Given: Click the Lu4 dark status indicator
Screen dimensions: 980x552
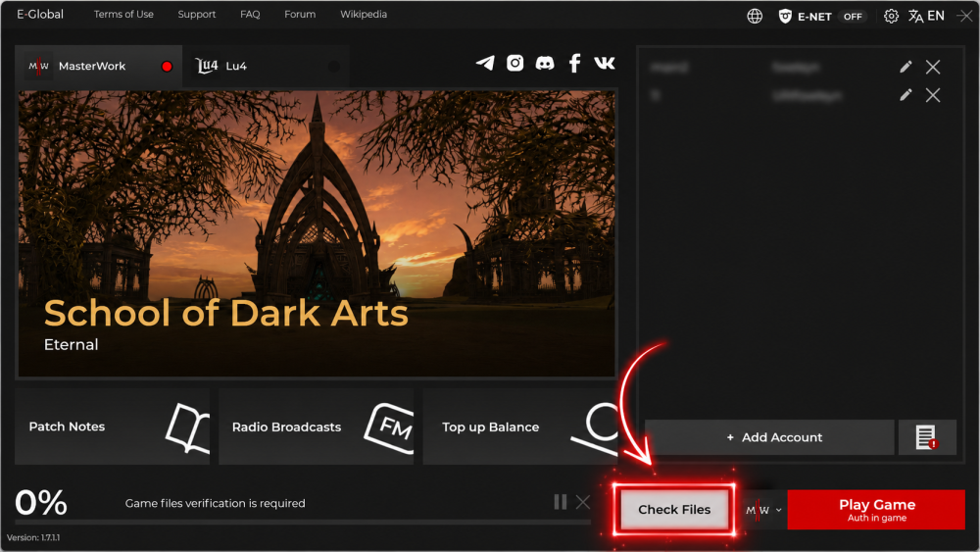Looking at the screenshot, I should tap(334, 67).
